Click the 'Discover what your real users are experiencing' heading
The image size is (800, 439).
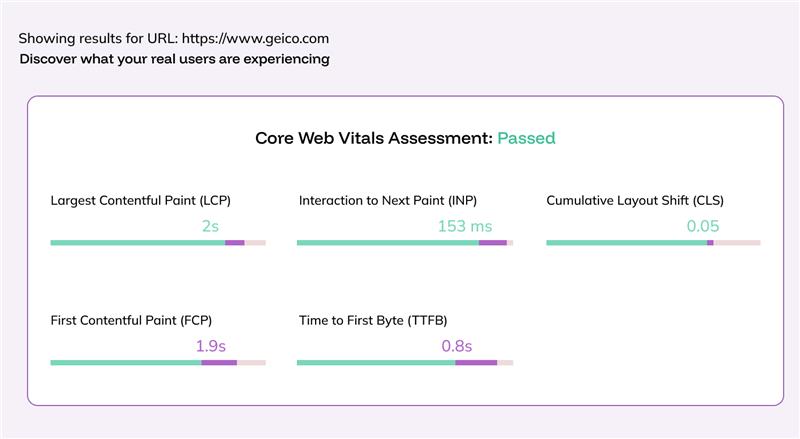(x=174, y=59)
